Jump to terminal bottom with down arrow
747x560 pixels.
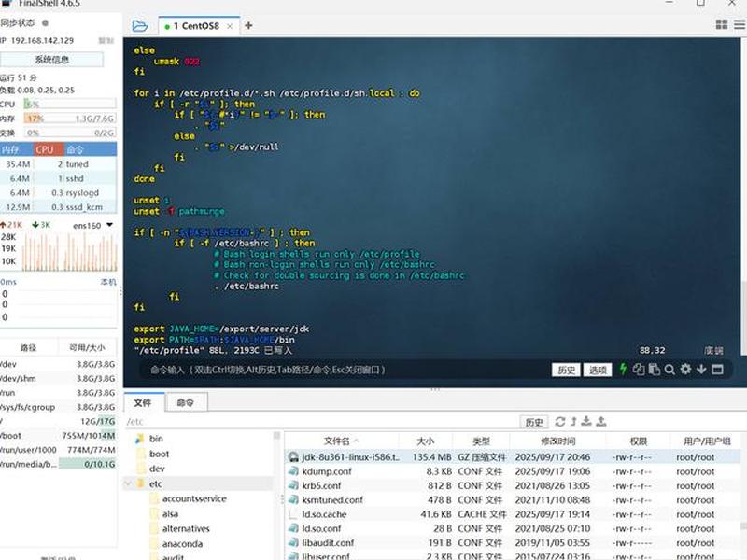[x=701, y=369]
